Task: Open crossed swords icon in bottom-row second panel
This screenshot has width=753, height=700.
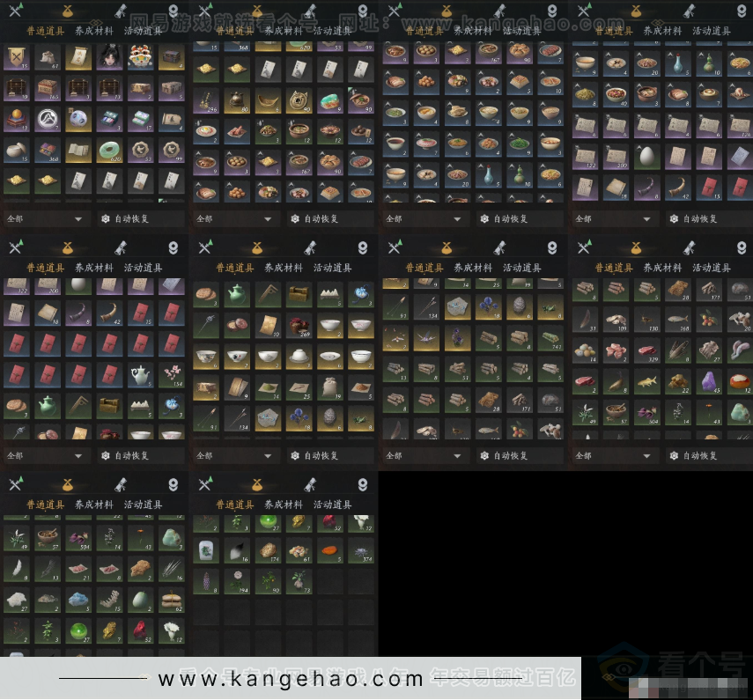Action: click(x=205, y=484)
